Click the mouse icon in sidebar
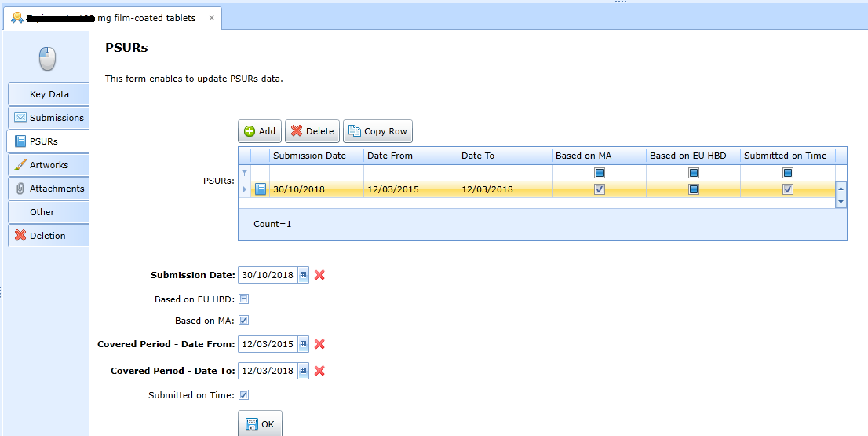The image size is (868, 436). (48, 59)
